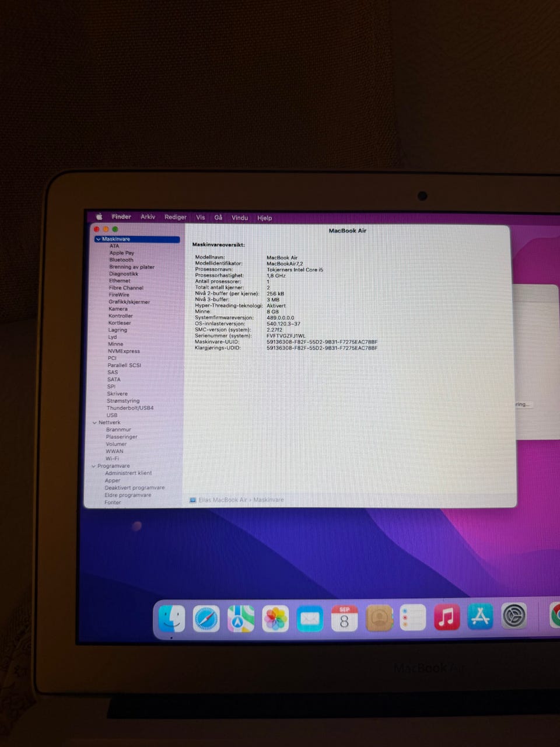Open the Apple menu

[99, 217]
